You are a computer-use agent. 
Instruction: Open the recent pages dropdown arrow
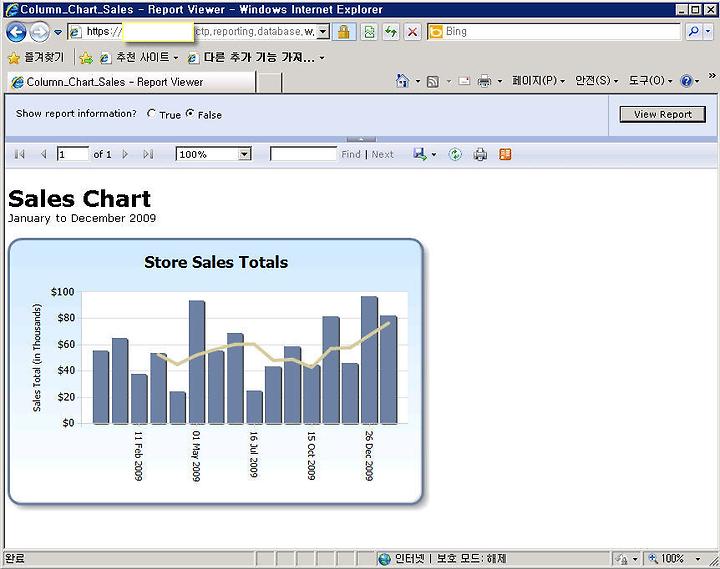(x=58, y=32)
